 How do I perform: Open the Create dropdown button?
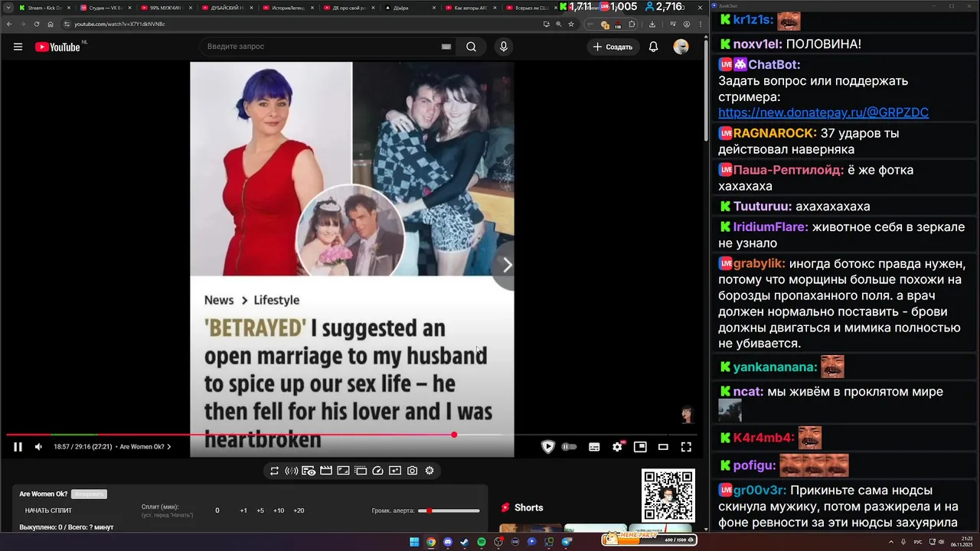[x=612, y=47]
